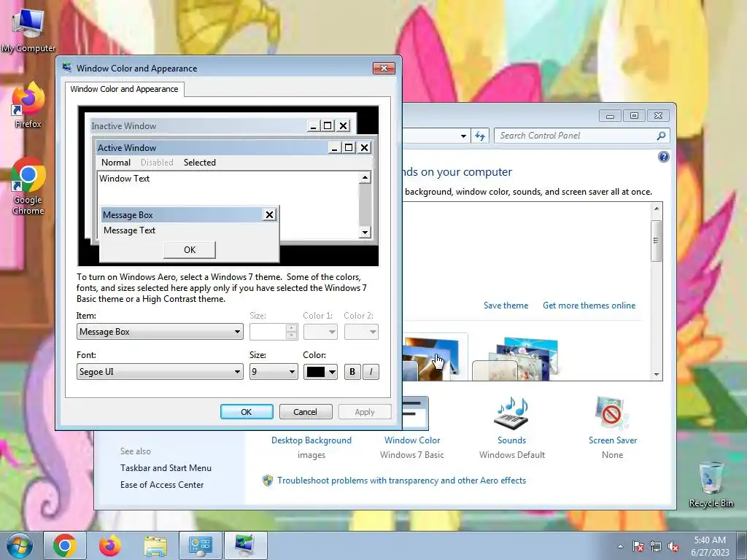Cancel the Window Color and Appearance dialog
This screenshot has height=560, width=747.
point(306,412)
